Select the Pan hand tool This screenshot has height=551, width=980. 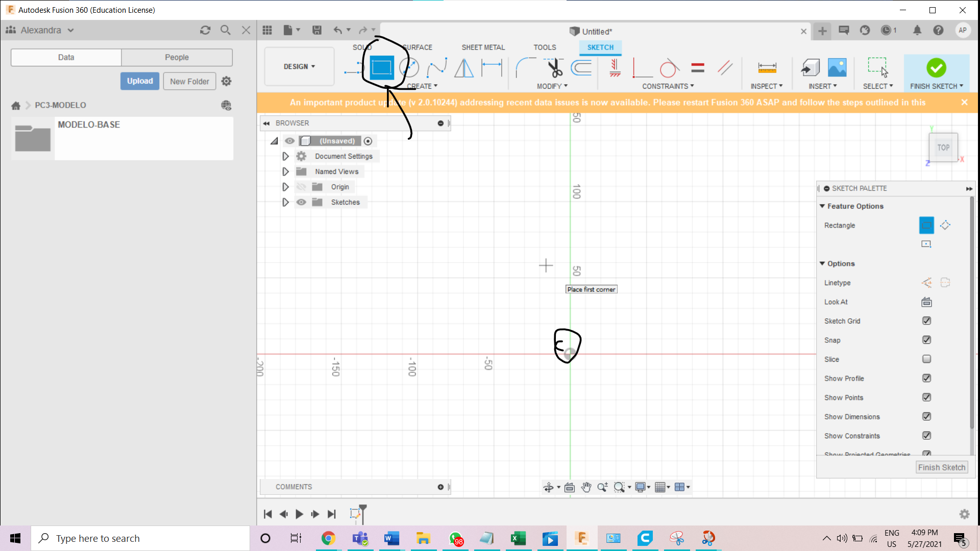click(586, 487)
